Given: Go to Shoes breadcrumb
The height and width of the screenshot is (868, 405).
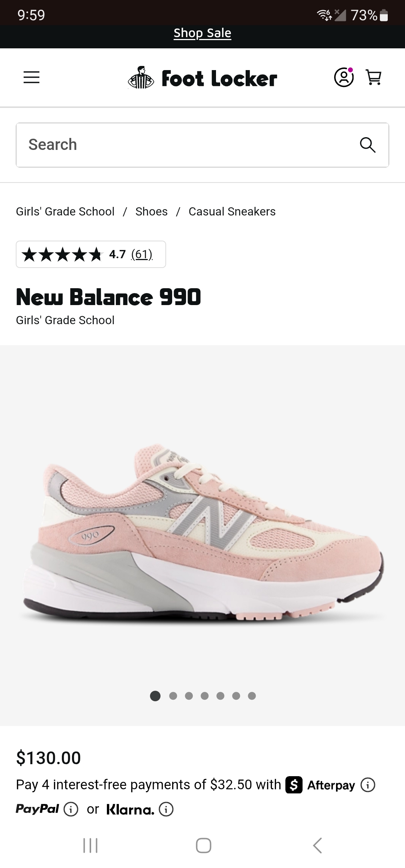Looking at the screenshot, I should [x=151, y=211].
